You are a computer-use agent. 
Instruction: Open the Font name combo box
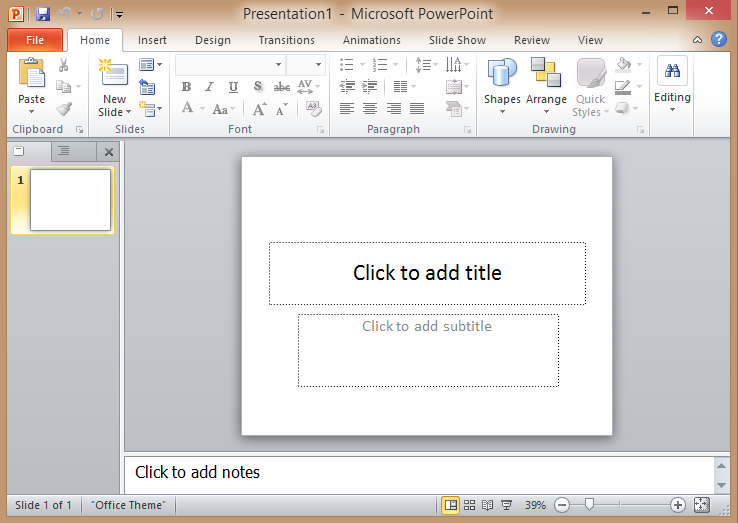(230, 64)
